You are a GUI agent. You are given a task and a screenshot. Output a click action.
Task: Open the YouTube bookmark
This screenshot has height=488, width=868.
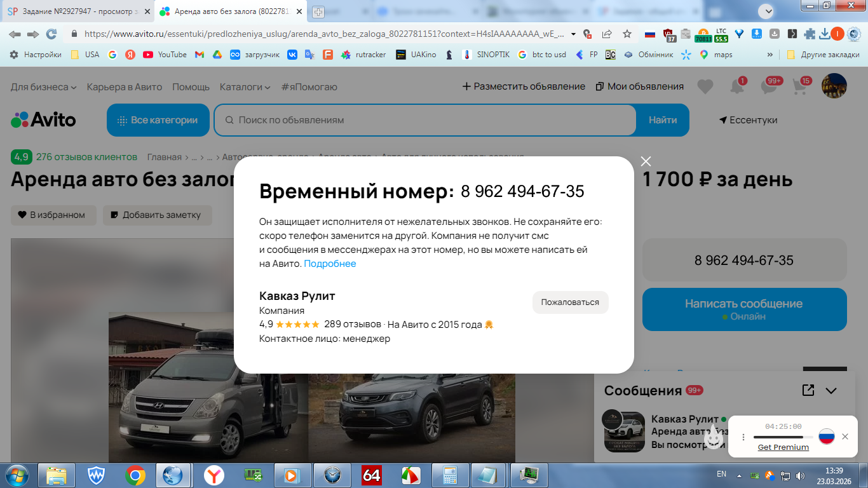click(x=165, y=55)
